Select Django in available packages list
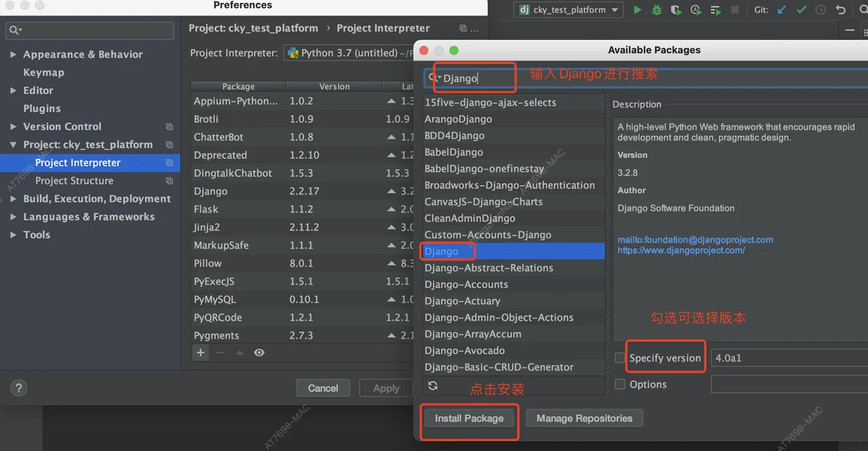 (x=514, y=251)
